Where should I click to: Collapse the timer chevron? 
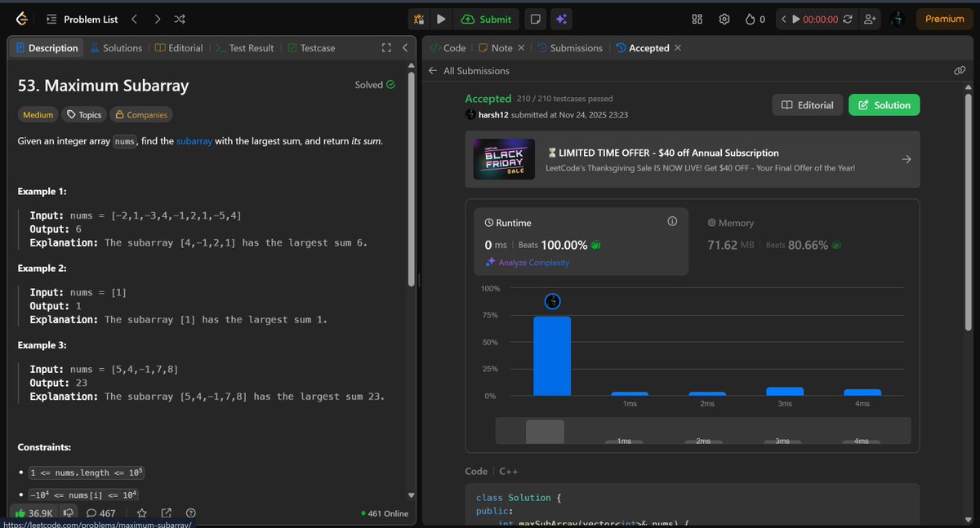tap(783, 19)
